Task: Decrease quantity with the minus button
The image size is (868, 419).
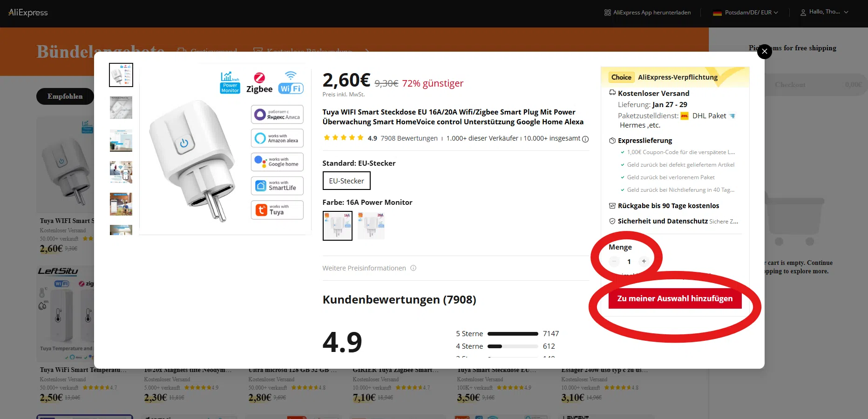Action: tap(614, 261)
